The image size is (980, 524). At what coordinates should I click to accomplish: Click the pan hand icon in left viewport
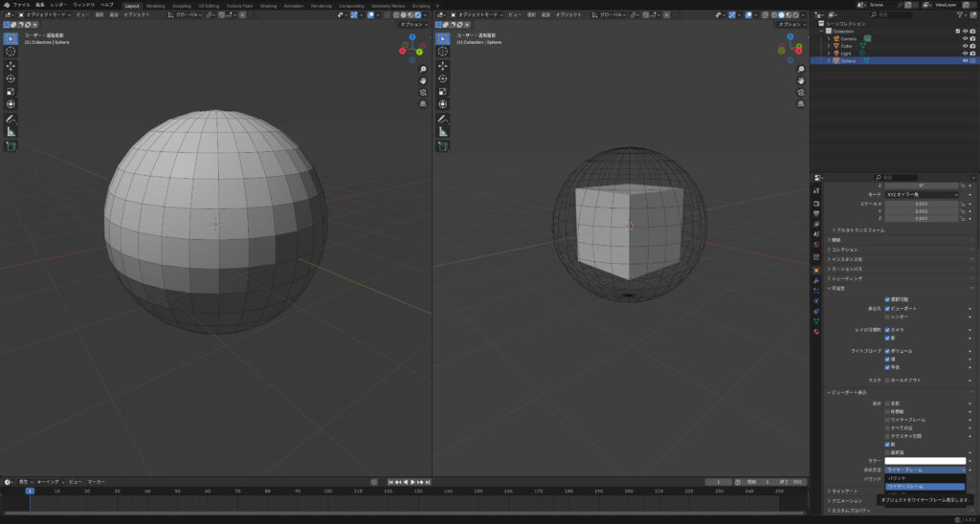point(423,80)
